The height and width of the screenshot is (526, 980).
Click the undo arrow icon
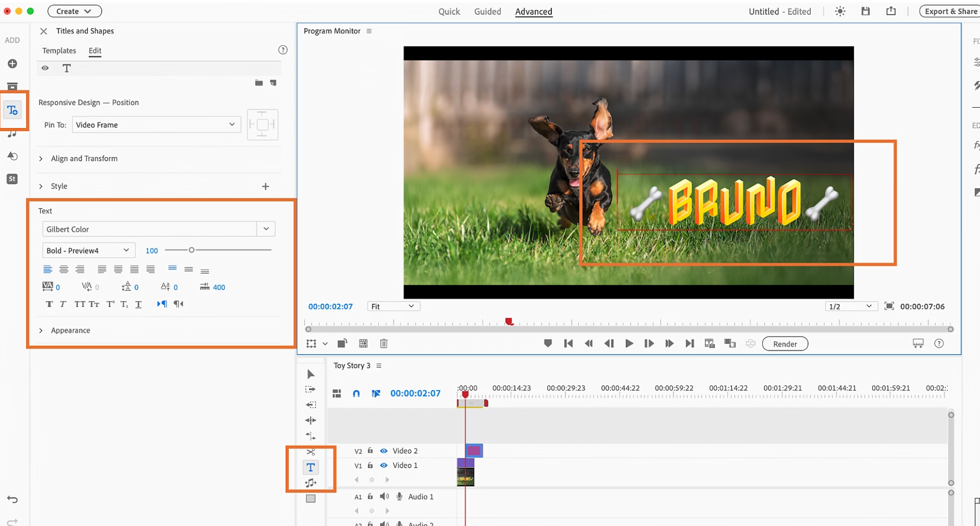click(13, 499)
